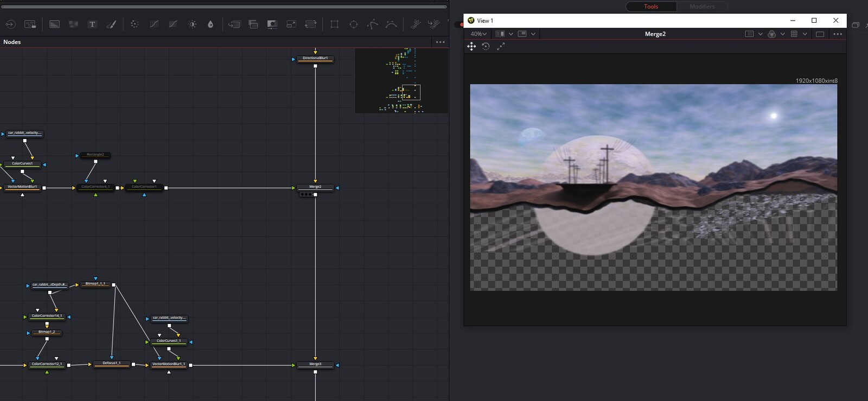The image size is (868, 401).
Task: Click the node graph navigator thumbnail
Action: click(x=401, y=80)
